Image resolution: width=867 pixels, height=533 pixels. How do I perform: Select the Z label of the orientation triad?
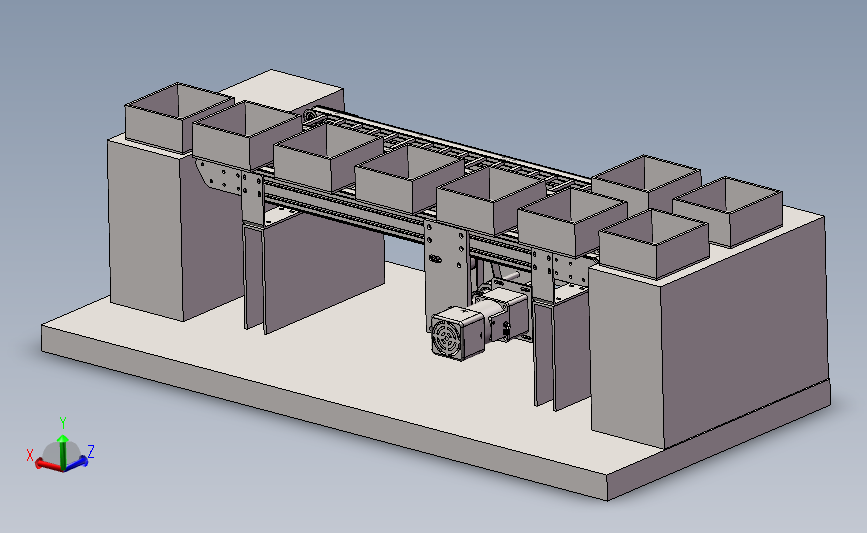[x=91, y=451]
